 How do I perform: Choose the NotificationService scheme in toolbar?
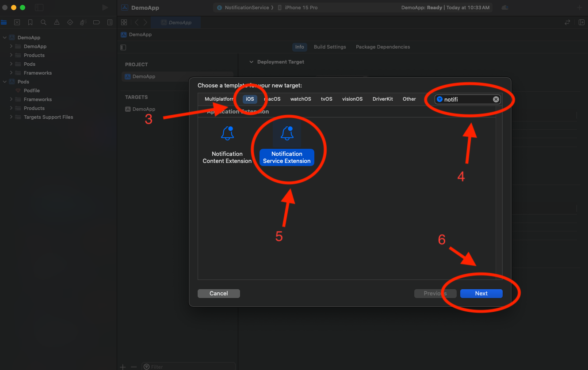coord(243,8)
